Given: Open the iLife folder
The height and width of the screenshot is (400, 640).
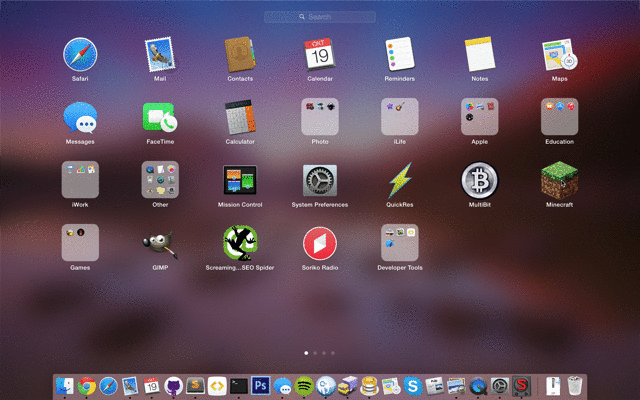Looking at the screenshot, I should [400, 117].
